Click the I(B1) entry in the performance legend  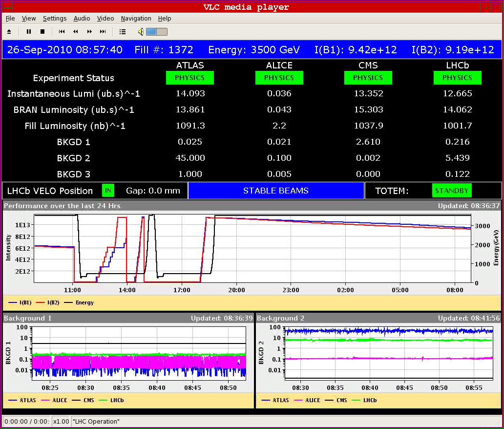click(x=20, y=302)
